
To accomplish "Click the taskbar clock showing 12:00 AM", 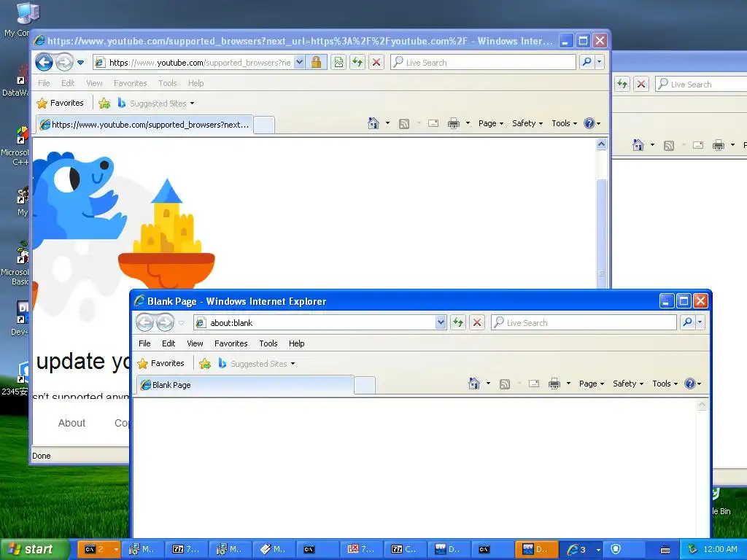I will [x=720, y=549].
